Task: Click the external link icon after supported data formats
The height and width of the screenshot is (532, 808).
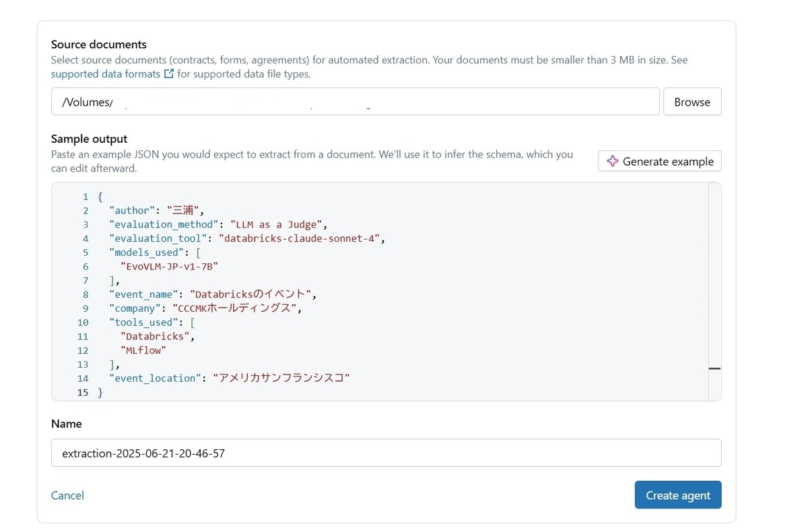Action: (169, 73)
